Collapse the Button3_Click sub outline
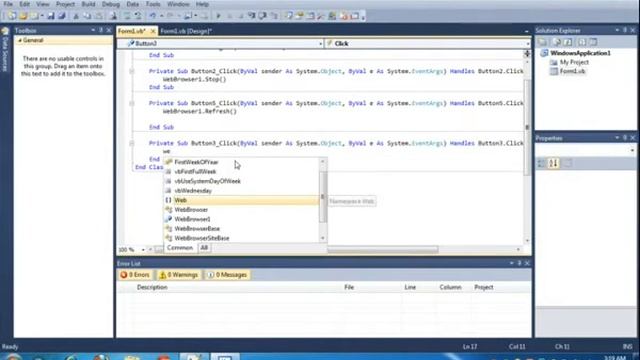Viewport: 640px width, 360px height. click(131, 143)
